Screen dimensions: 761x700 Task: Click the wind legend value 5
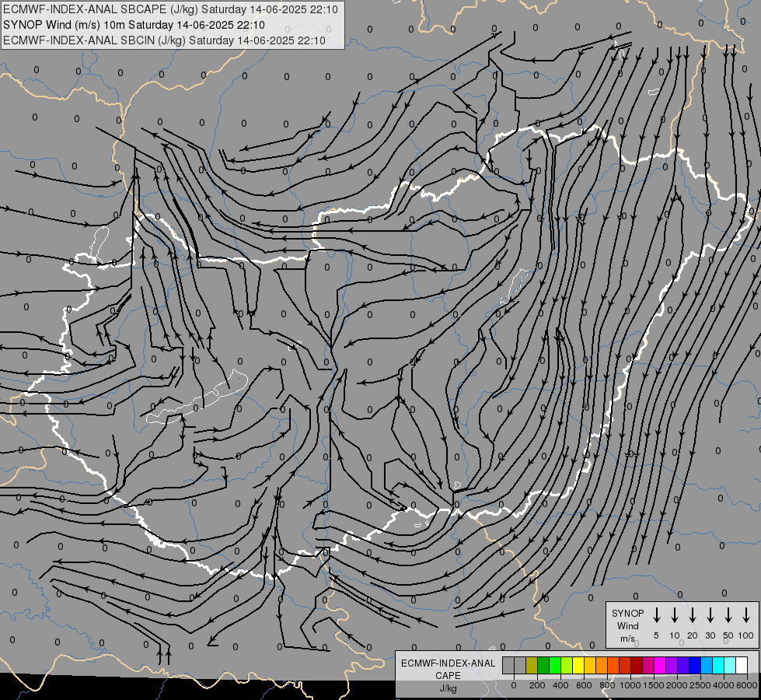[x=656, y=635]
